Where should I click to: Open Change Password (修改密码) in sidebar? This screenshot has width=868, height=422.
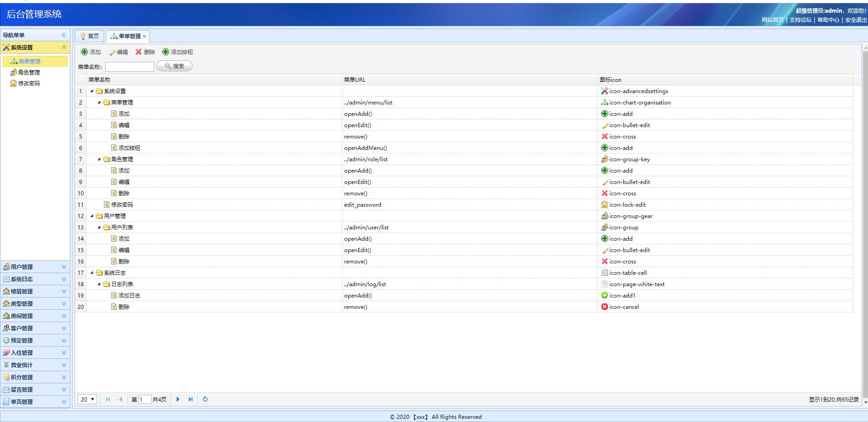29,83
